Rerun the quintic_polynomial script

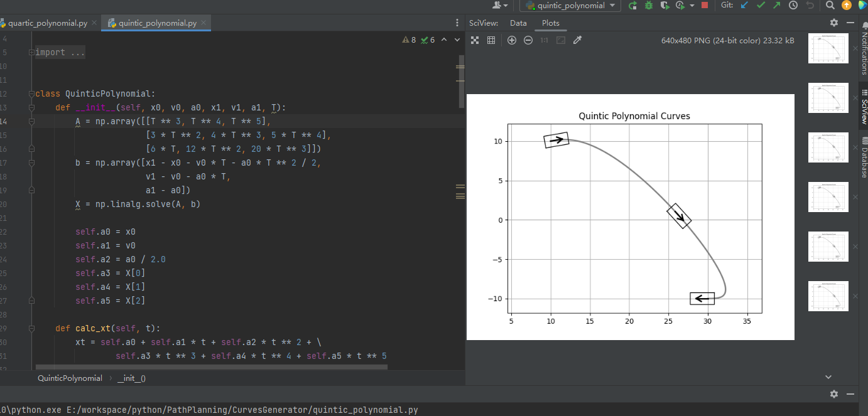632,6
